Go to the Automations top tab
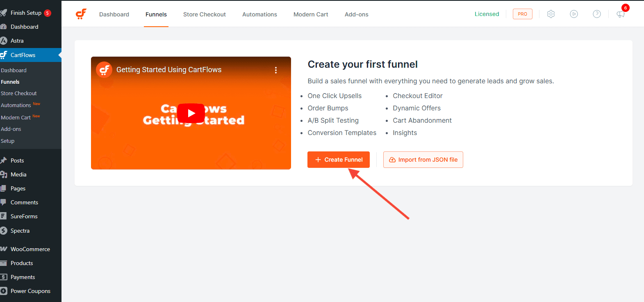Viewport: 644px width, 302px height. (x=259, y=14)
